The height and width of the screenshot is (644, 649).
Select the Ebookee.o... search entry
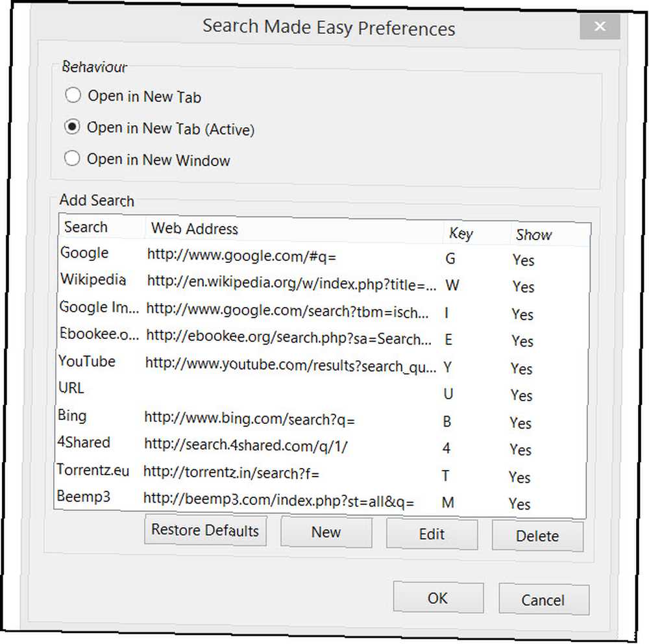(99, 334)
